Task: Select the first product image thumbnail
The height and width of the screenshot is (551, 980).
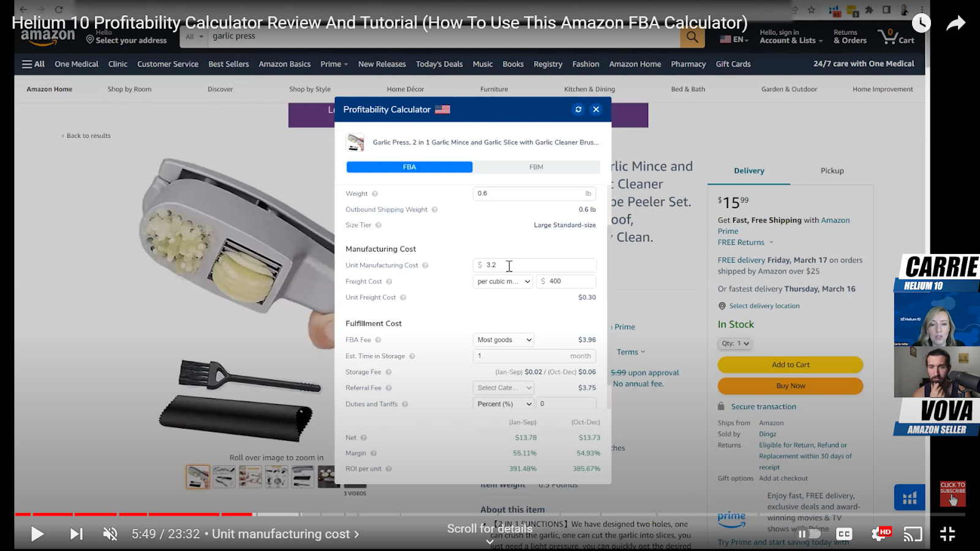Action: click(x=198, y=477)
